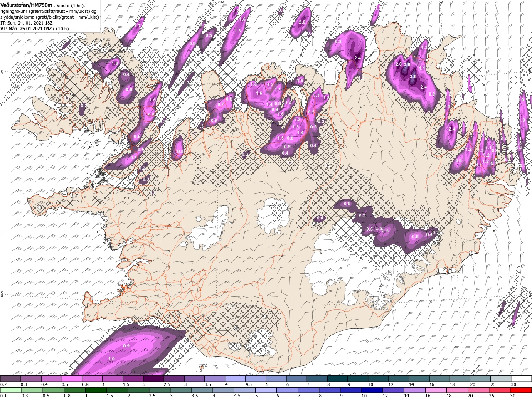Select the lavender rain swatch at 5
The height and width of the screenshot is (399, 532).
click(x=266, y=390)
